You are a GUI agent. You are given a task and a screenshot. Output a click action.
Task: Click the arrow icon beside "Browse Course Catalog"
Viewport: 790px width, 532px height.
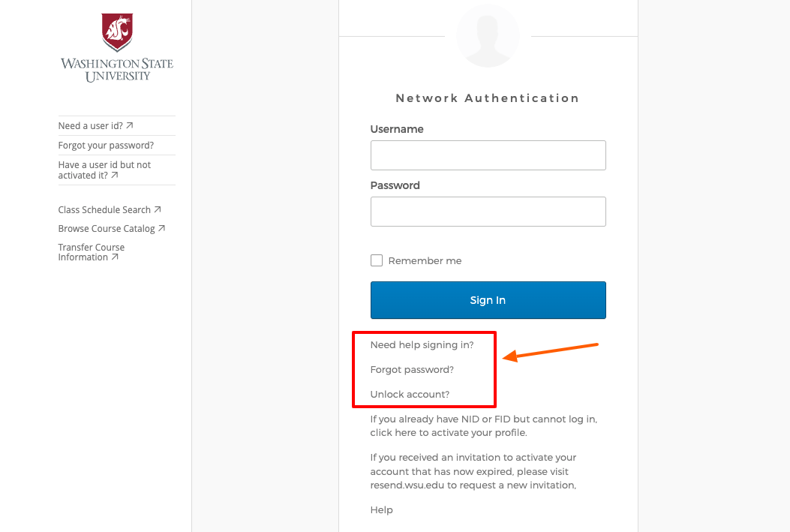click(x=162, y=228)
